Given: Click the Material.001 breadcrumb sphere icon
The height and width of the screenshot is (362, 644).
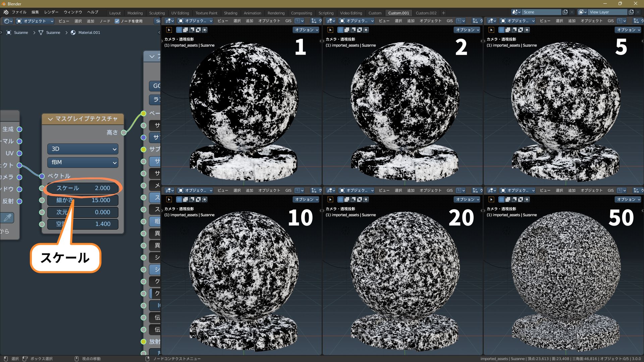Looking at the screenshot, I should point(73,33).
